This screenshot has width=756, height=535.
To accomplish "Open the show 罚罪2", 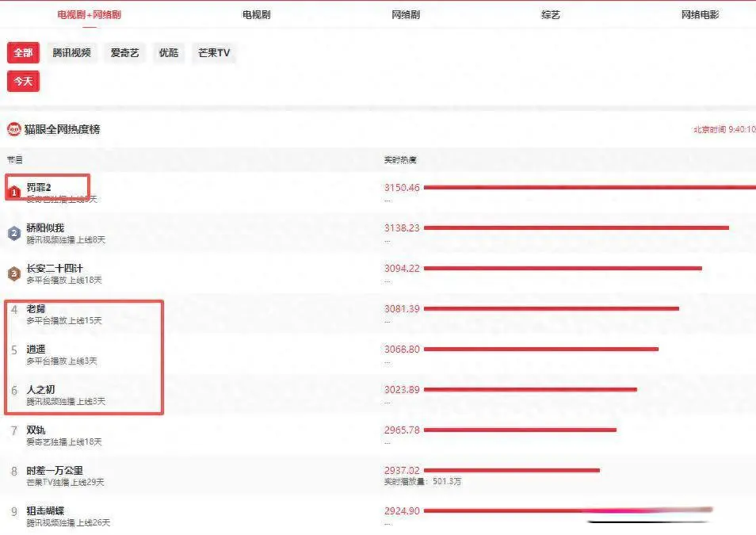I will pyautogui.click(x=39, y=187).
